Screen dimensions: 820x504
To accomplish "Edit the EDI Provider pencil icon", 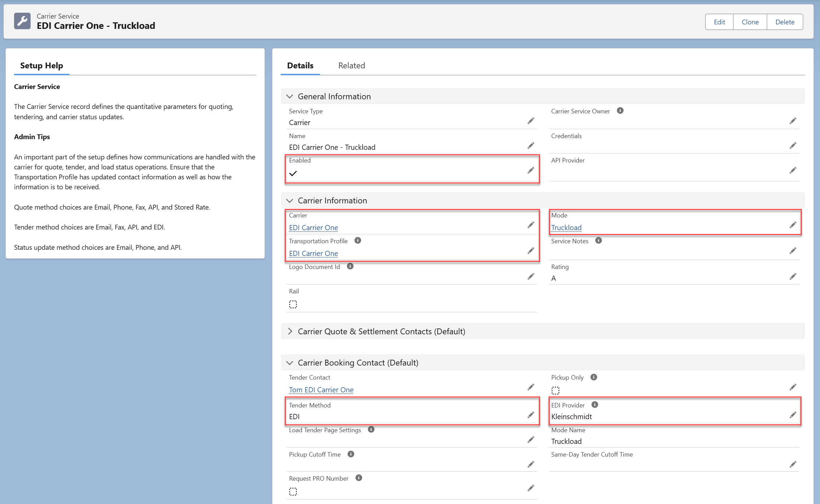I will 793,415.
